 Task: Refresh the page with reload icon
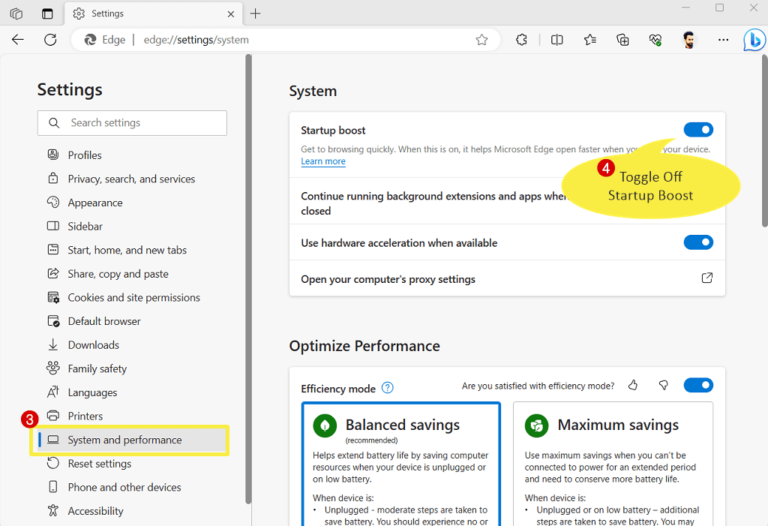(50, 40)
